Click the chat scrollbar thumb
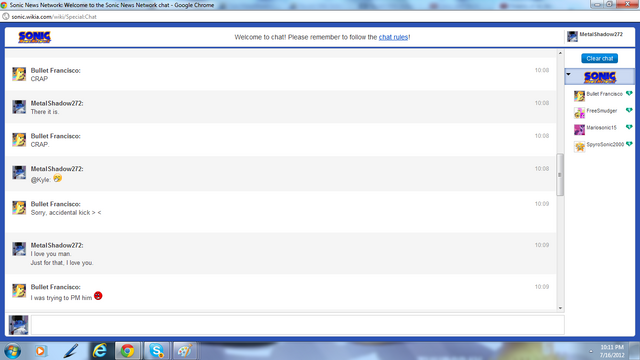640x360 pixels. [560, 175]
